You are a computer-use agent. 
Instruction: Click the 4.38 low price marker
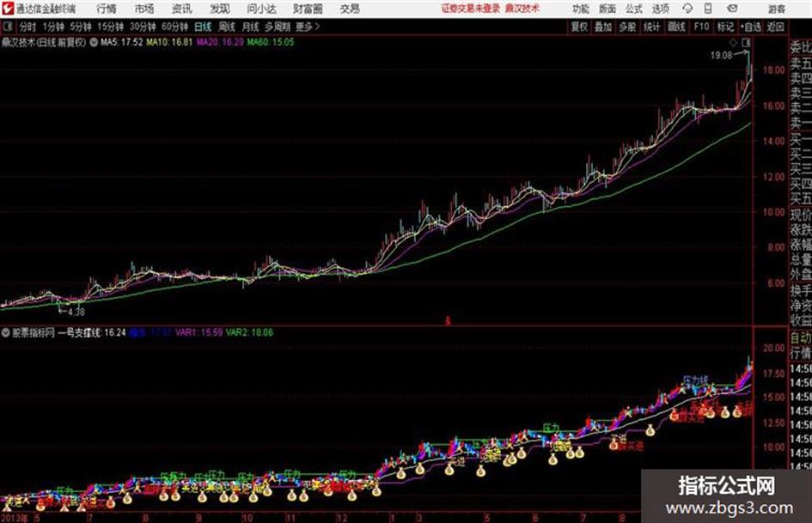tap(76, 312)
